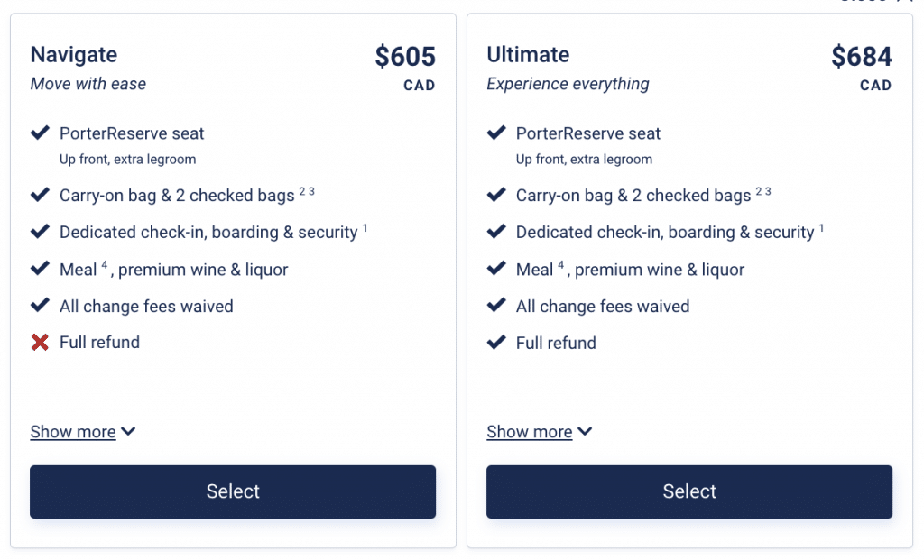Click the checkmark next to All change fees waived on Ultimate

point(496,306)
